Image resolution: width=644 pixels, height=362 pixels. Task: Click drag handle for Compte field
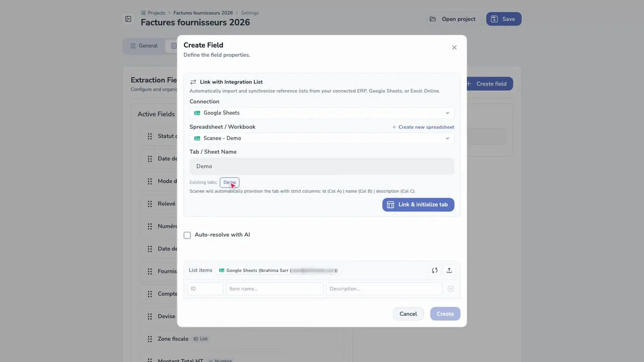click(150, 294)
